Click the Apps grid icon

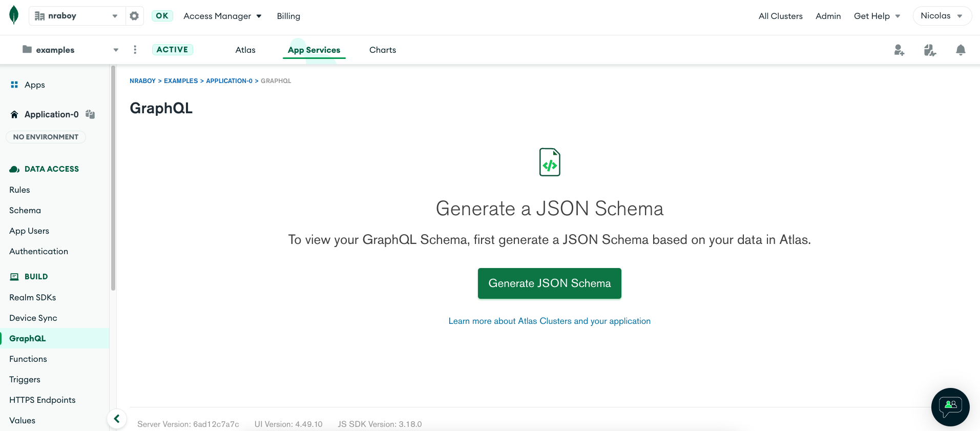[x=14, y=85]
